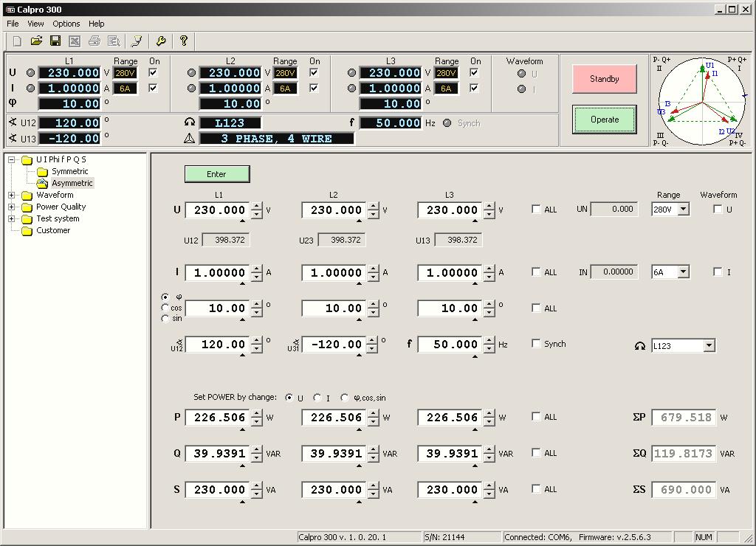Enable the ALL checkbox for voltage U row
Image resolution: width=756 pixels, height=546 pixels.
[x=536, y=209]
